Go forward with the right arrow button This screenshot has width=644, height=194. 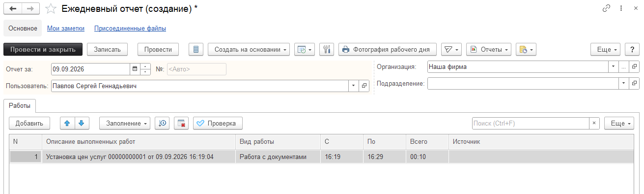pos(30,8)
